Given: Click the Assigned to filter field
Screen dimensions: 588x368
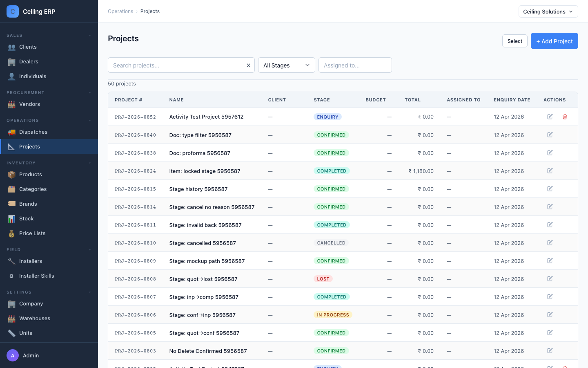Looking at the screenshot, I should [355, 65].
